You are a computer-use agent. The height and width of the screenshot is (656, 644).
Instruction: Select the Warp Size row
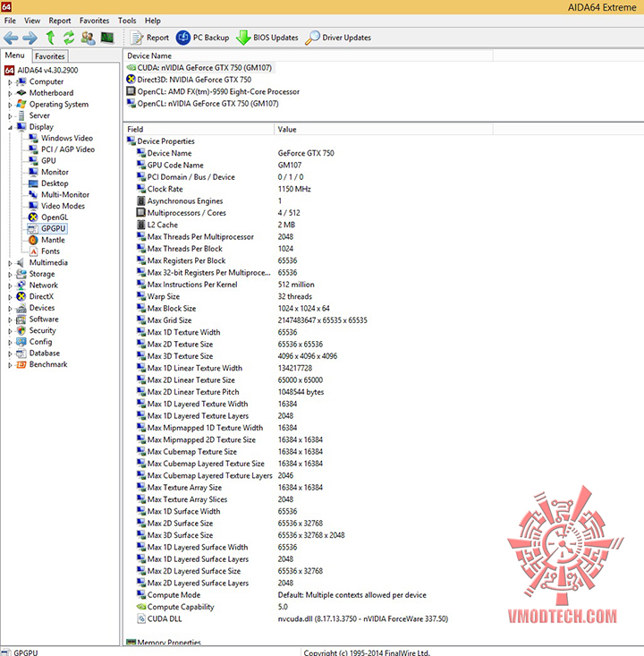coord(225,296)
